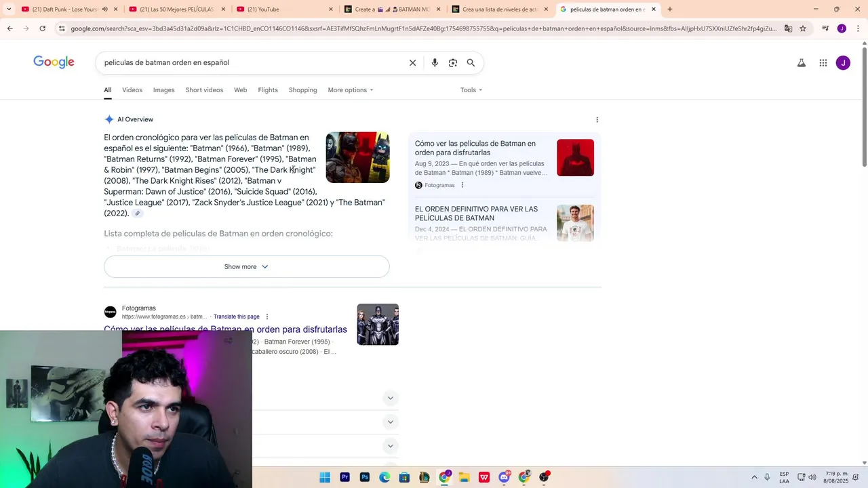This screenshot has height=488, width=868.
Task: Expand AI Overview with Show more
Action: tap(247, 266)
